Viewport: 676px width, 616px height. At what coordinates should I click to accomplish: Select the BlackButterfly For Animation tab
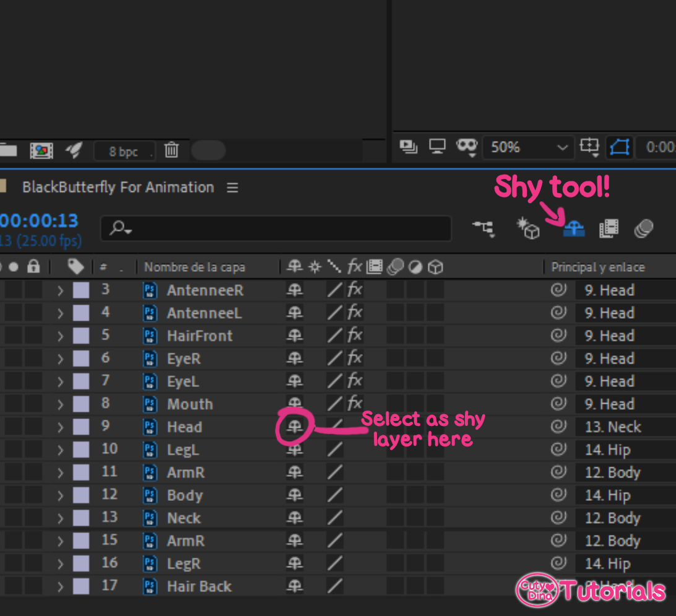coord(118,188)
